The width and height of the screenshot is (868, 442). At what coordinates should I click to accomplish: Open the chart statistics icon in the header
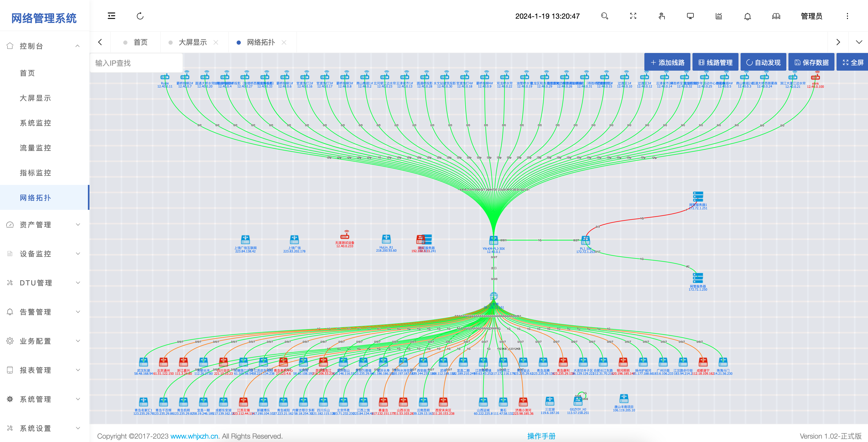pos(719,16)
